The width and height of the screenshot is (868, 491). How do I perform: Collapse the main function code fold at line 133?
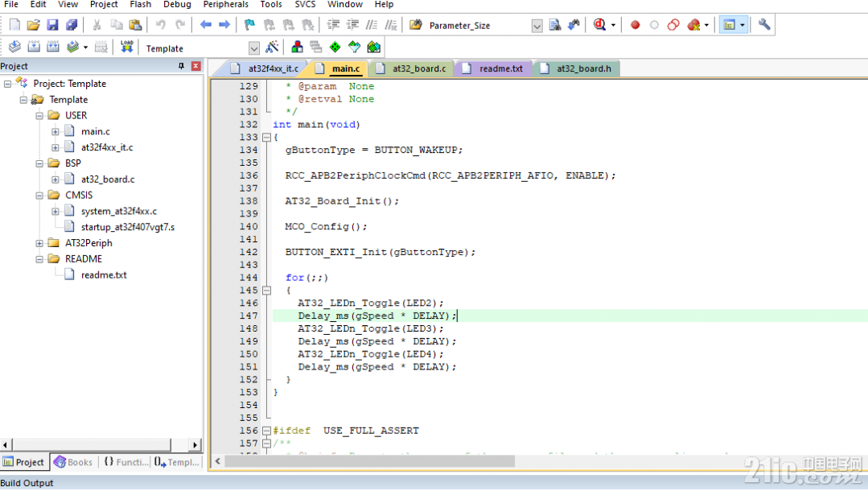click(267, 138)
